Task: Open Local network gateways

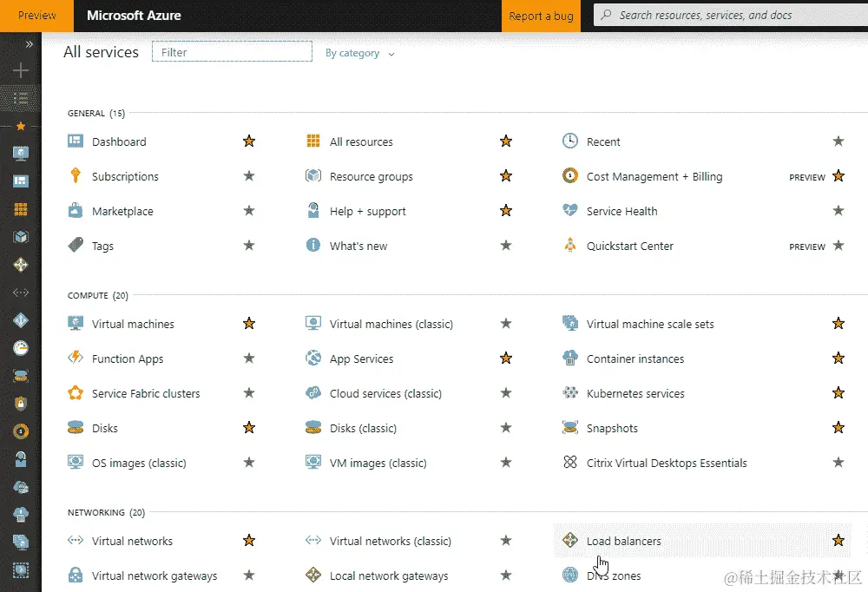Action: 389,576
